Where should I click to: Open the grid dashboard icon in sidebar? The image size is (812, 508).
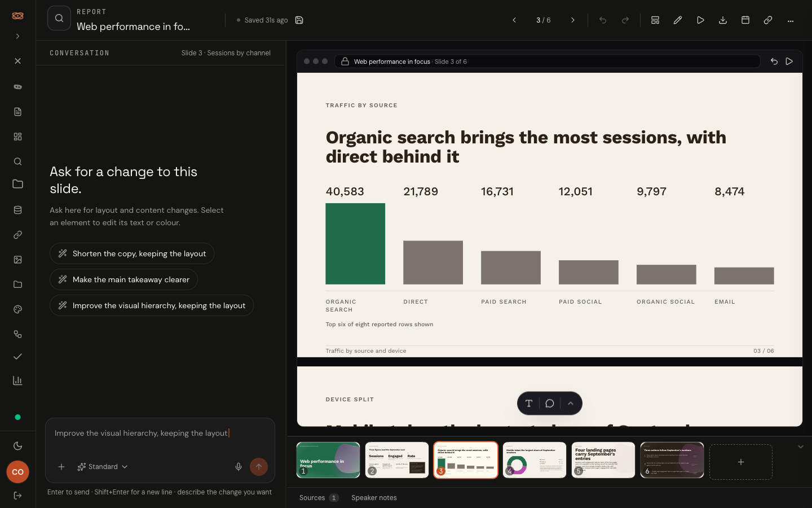17,137
